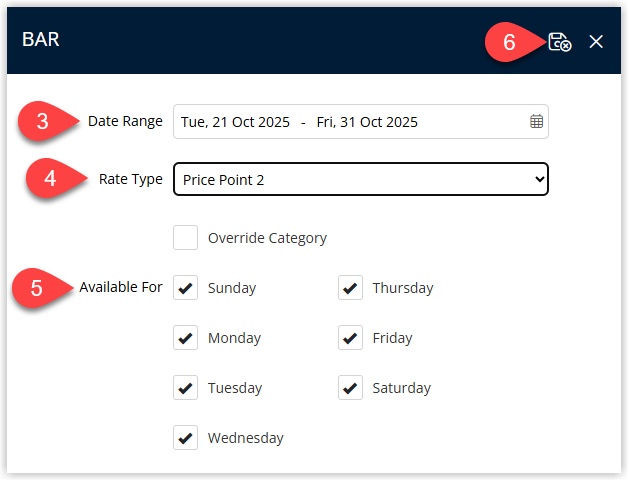The width and height of the screenshot is (629, 481).
Task: Uncheck the Monday checkbox
Action: tap(185, 338)
